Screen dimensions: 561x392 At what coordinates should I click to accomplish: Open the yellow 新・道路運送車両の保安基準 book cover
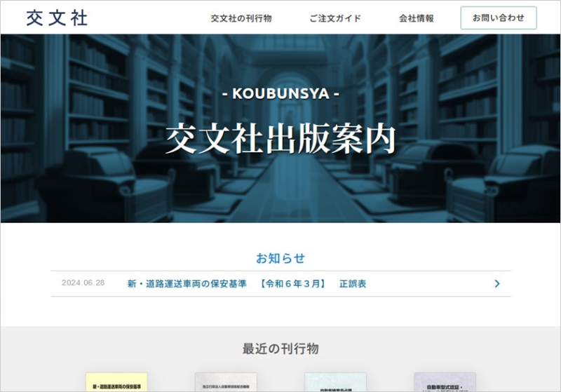coord(116,382)
